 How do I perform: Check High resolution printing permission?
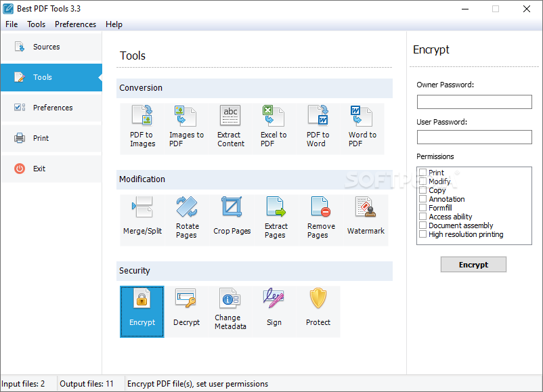click(423, 234)
